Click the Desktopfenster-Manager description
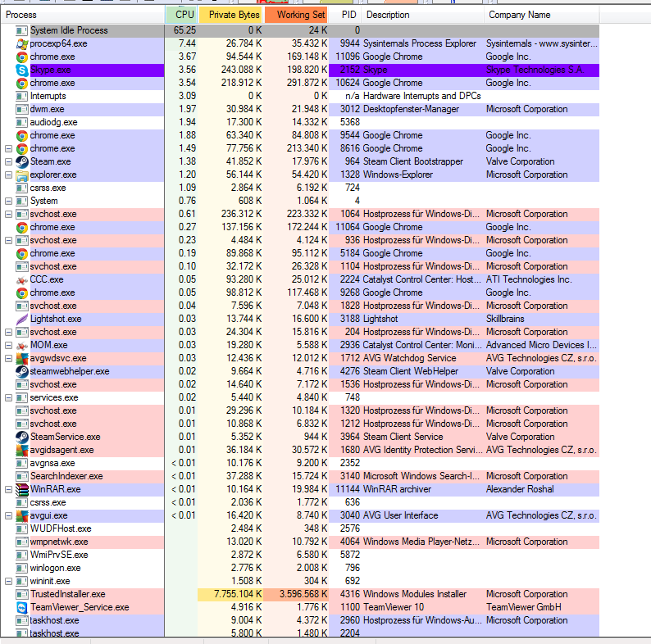The width and height of the screenshot is (651, 644). 411,109
